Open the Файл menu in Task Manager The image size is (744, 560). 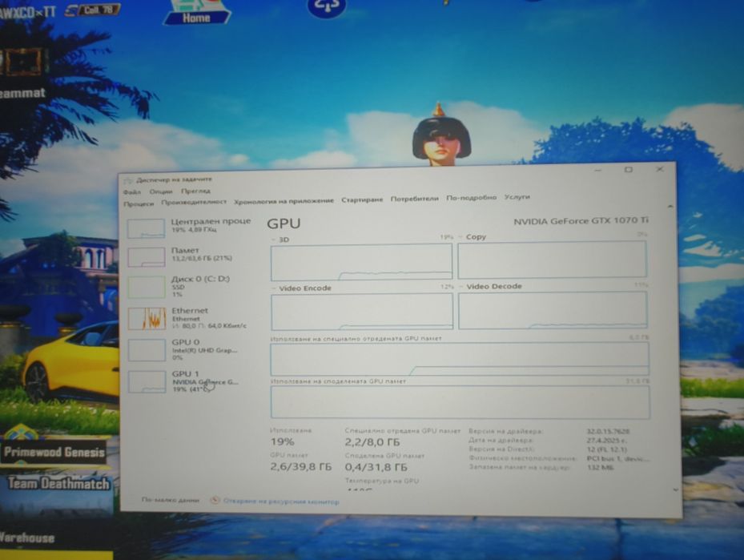(131, 192)
